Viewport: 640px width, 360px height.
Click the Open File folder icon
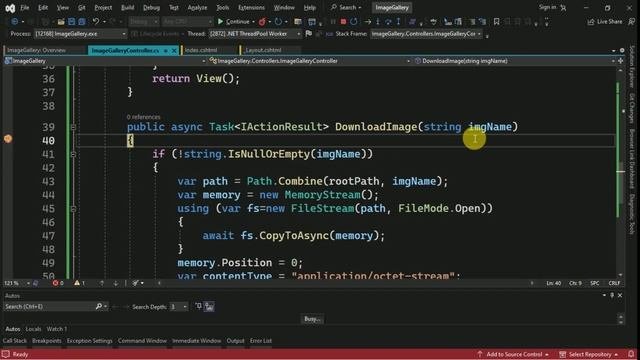[61, 22]
